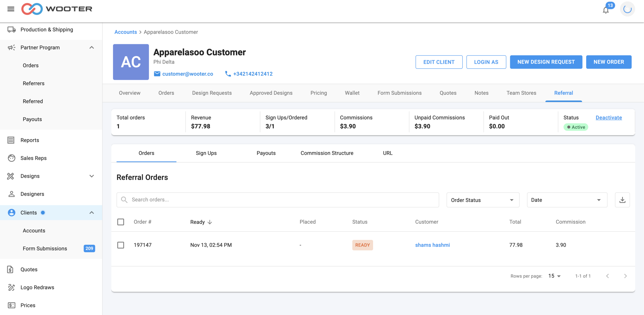Click the email envelope icon
The width and height of the screenshot is (644, 315).
coord(157,74)
